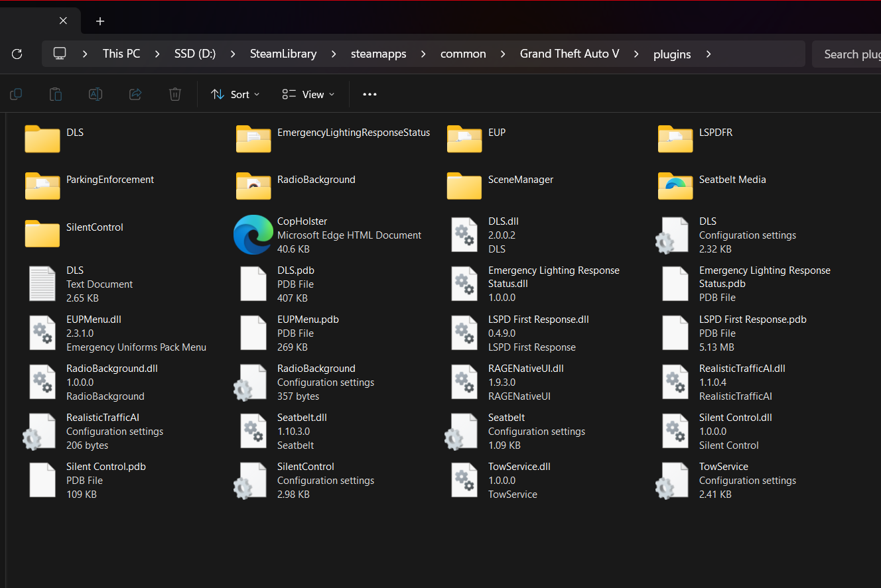Expand the chevron after SteamLibrary in breadcrumb
The height and width of the screenshot is (588, 881).
(x=334, y=54)
